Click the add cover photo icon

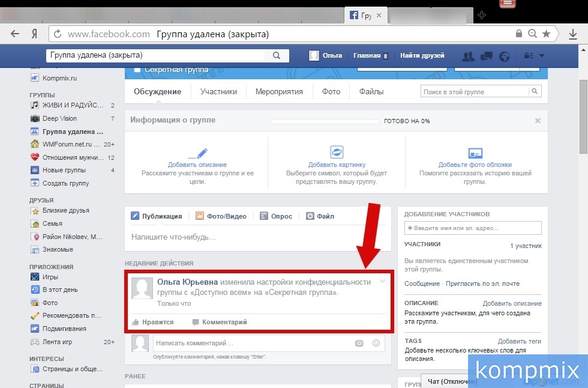[x=475, y=153]
